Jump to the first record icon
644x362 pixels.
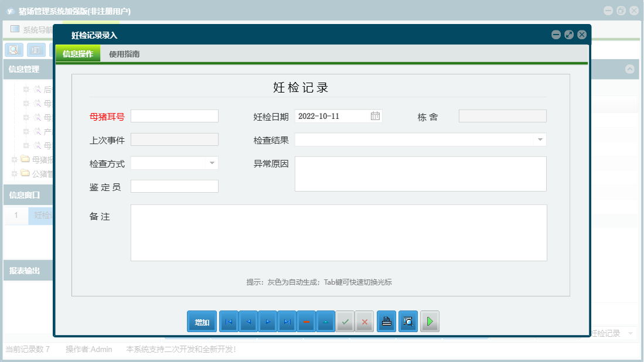tap(229, 321)
